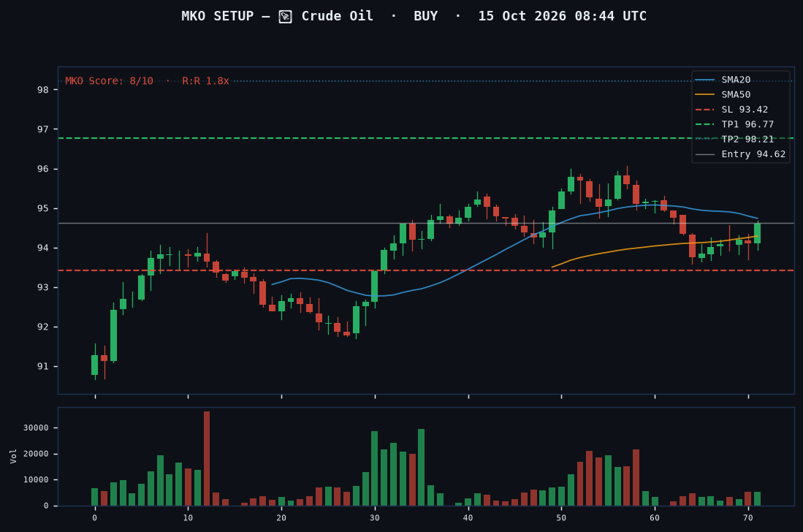Click the x-axis tick label 40

(468, 517)
